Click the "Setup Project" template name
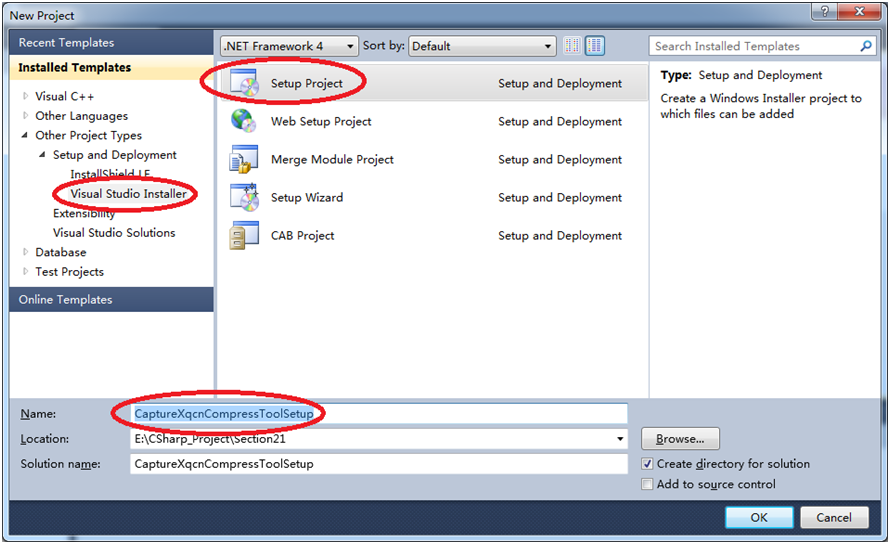This screenshot has height=544, width=890. point(307,83)
